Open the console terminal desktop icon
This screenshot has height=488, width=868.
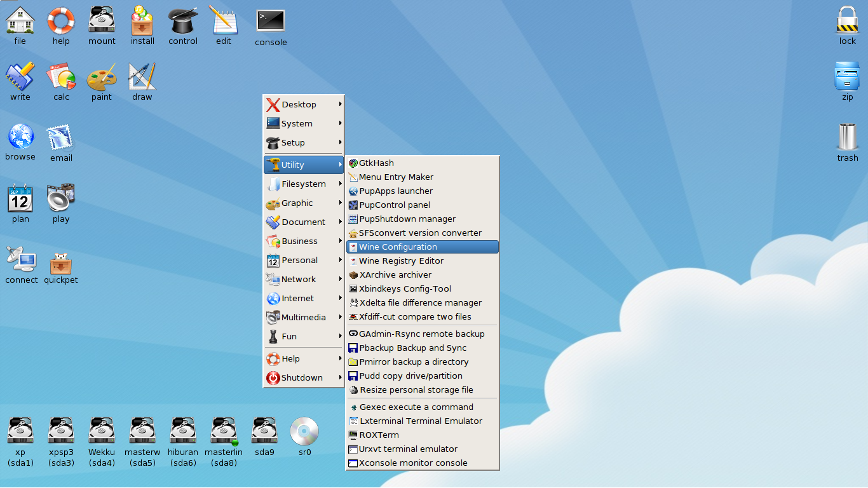[x=271, y=21]
